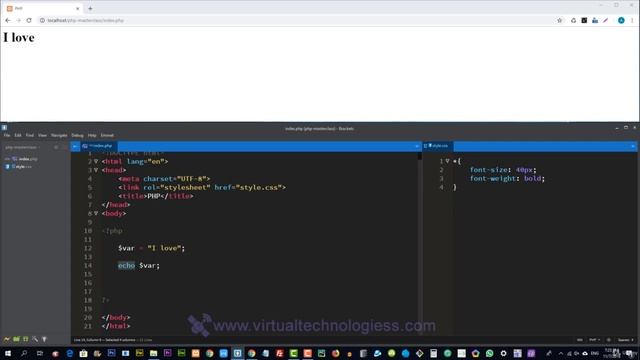640x360 pixels.
Task: Reload the localhost page in browser
Action: 29,20
